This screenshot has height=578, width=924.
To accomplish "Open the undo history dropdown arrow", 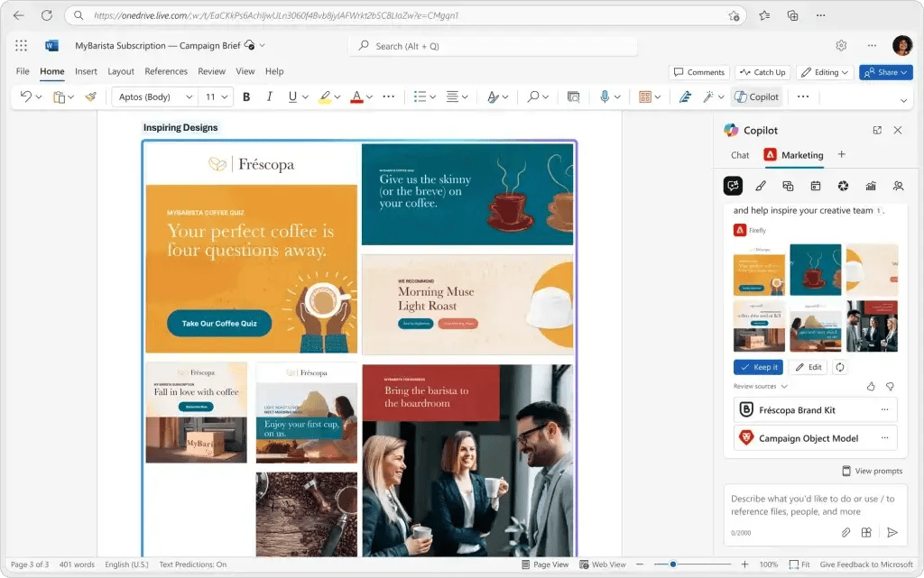I will tap(39, 97).
